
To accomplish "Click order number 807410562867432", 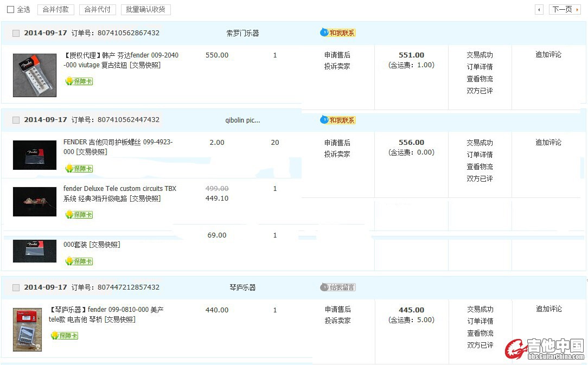I will (129, 33).
